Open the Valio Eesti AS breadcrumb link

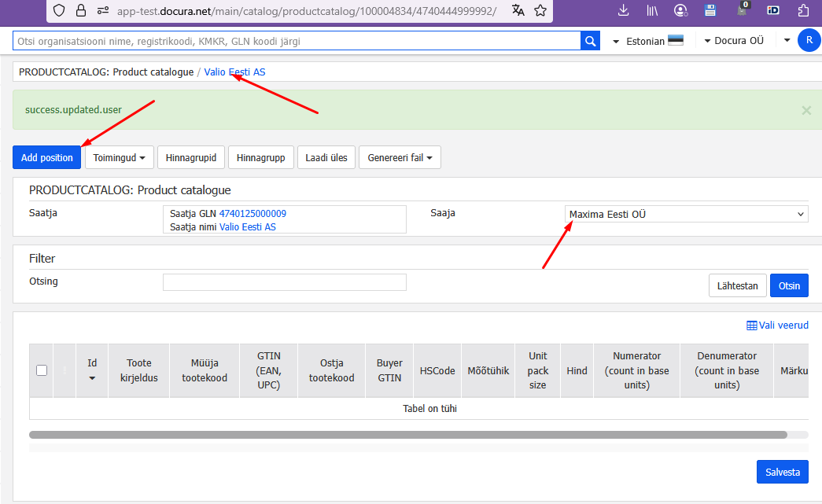pyautogui.click(x=234, y=72)
